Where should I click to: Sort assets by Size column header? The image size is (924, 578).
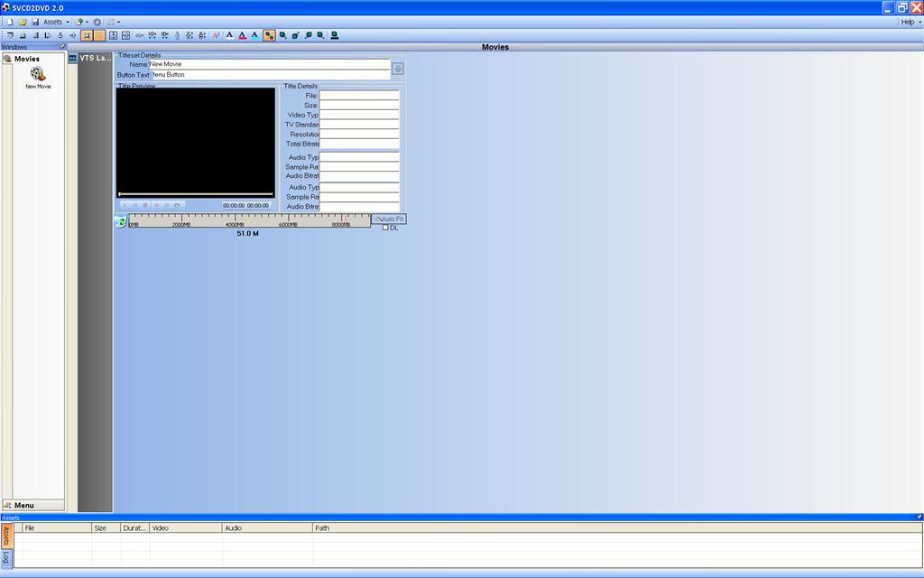point(106,527)
